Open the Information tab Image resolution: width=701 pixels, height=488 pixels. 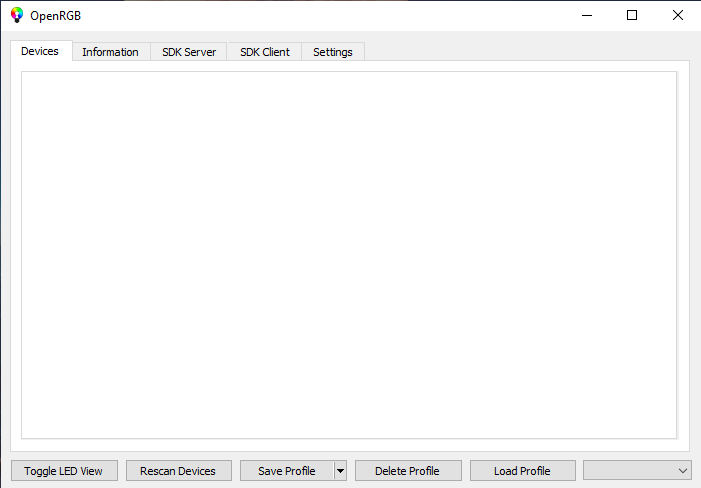pos(110,52)
